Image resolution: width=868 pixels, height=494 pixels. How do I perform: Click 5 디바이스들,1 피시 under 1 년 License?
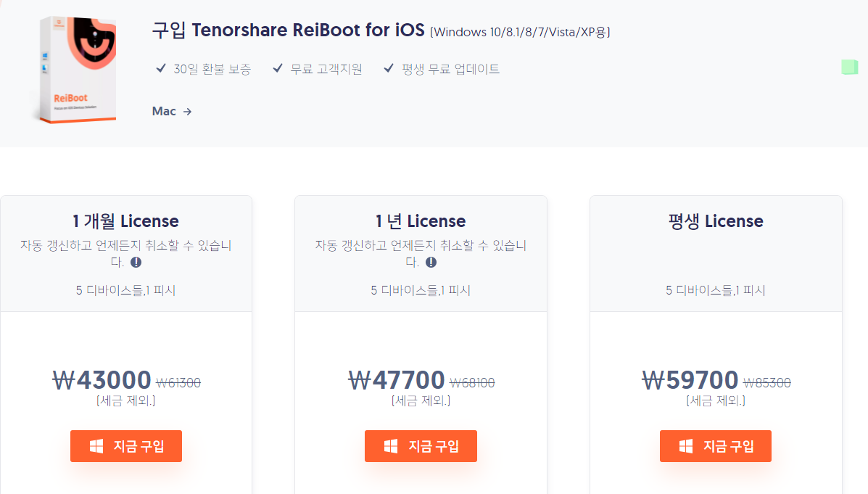[x=421, y=290]
